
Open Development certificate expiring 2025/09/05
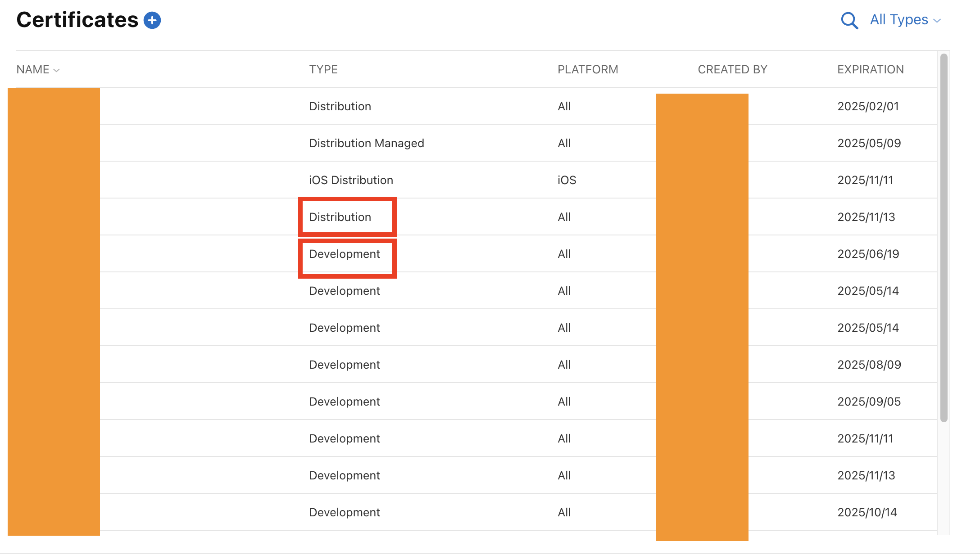[x=345, y=402]
